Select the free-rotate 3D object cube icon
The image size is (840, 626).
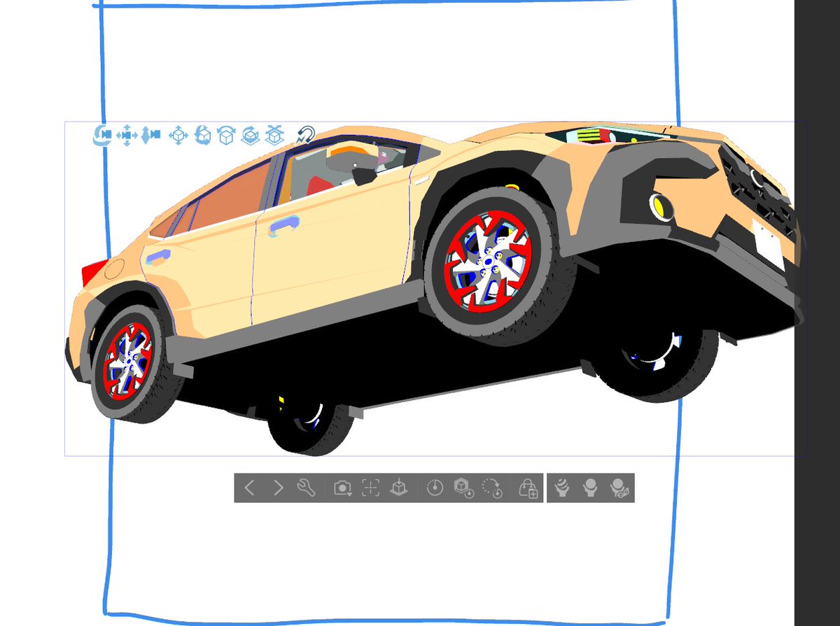coord(203,135)
